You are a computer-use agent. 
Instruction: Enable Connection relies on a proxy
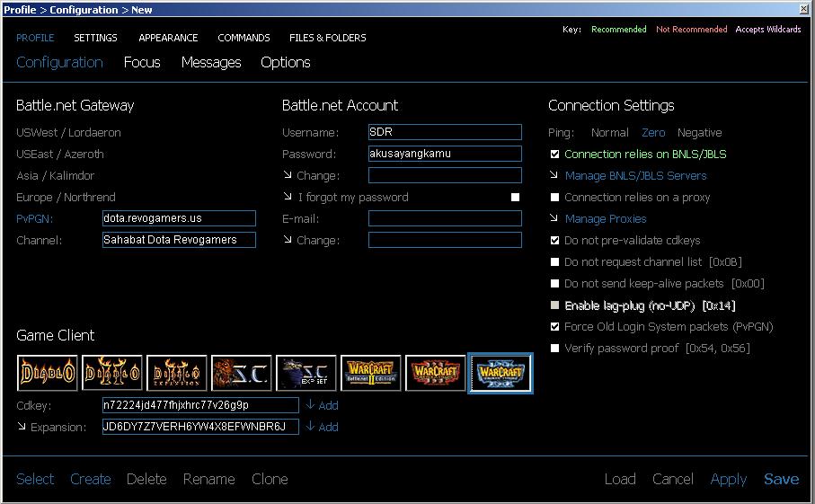point(554,198)
